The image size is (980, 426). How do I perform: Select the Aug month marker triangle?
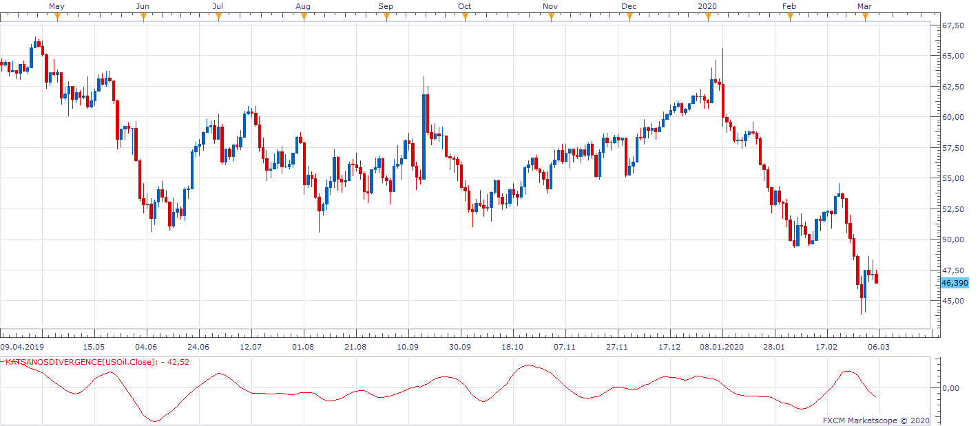point(303,17)
